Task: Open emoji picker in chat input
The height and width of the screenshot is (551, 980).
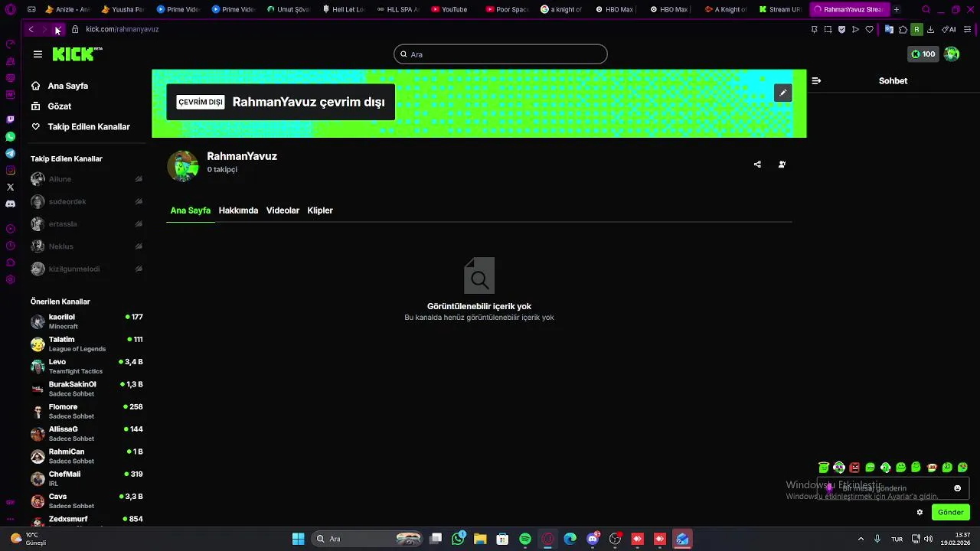Action: point(957,488)
